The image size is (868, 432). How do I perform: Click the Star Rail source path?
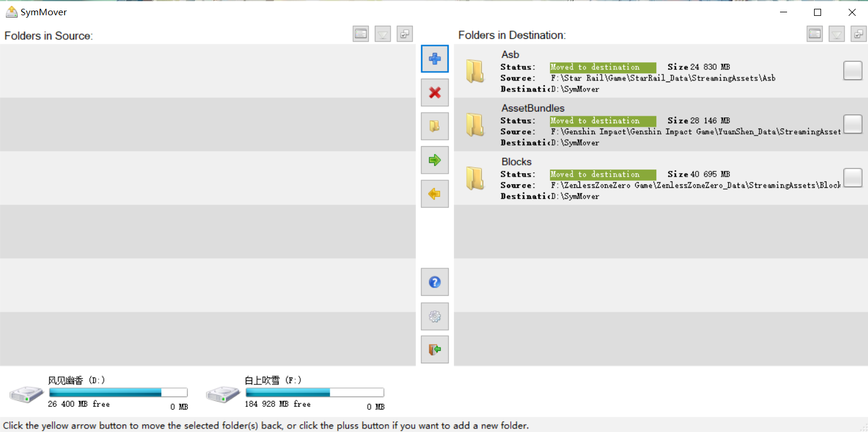[x=663, y=78]
